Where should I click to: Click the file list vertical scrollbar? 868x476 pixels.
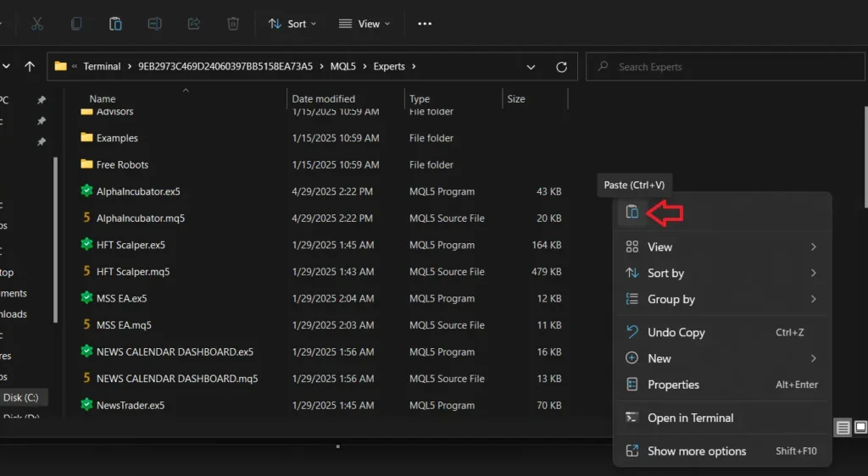click(865, 158)
